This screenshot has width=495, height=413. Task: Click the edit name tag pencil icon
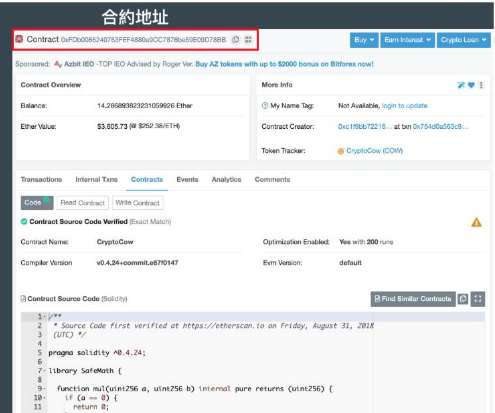pyautogui.click(x=461, y=85)
